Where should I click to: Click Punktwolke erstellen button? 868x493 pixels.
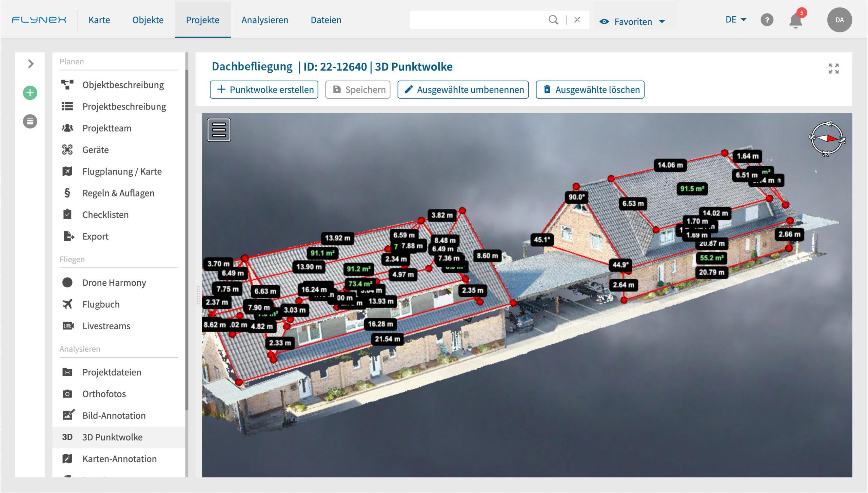(264, 89)
